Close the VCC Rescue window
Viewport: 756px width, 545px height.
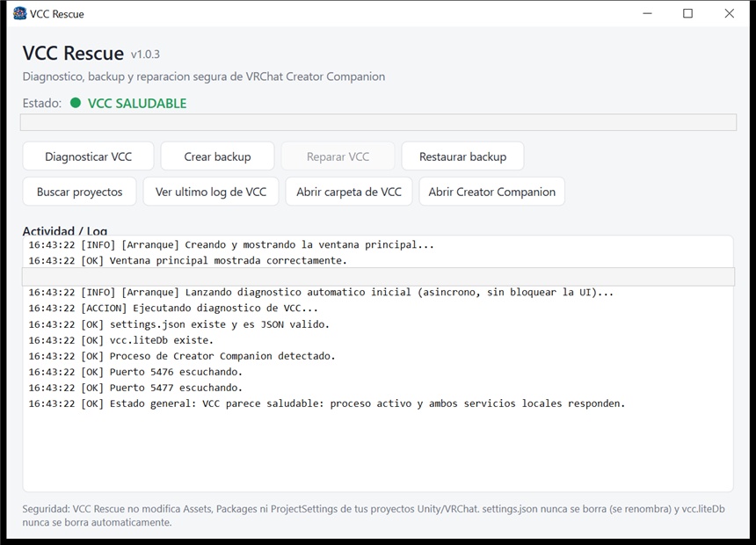coord(729,13)
